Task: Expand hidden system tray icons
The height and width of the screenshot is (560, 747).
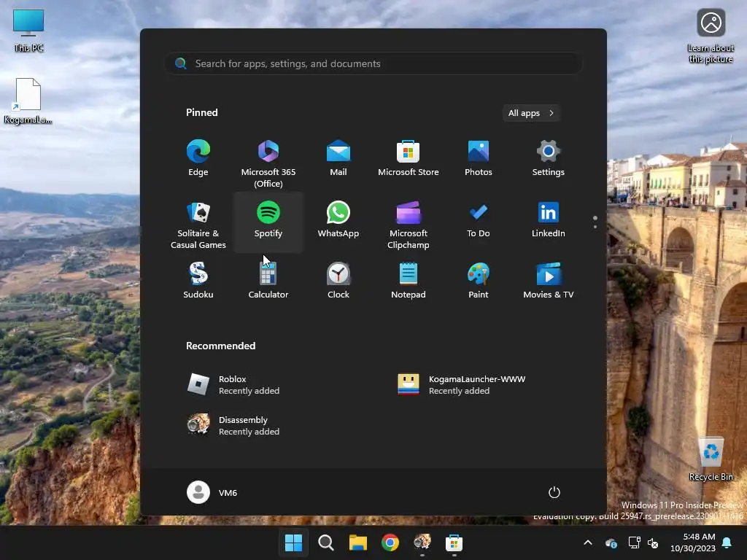Action: click(588, 542)
